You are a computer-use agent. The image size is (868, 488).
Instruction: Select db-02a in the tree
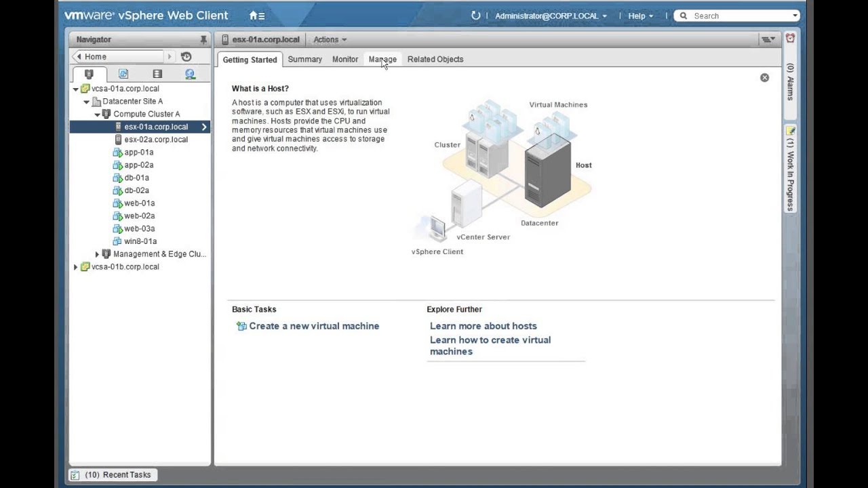(x=136, y=191)
